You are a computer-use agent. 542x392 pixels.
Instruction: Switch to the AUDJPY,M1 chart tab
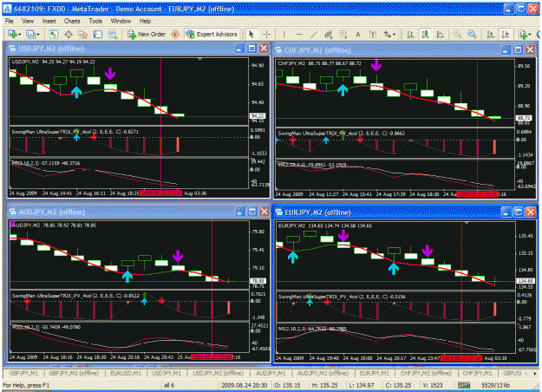pyautogui.click(x=271, y=373)
